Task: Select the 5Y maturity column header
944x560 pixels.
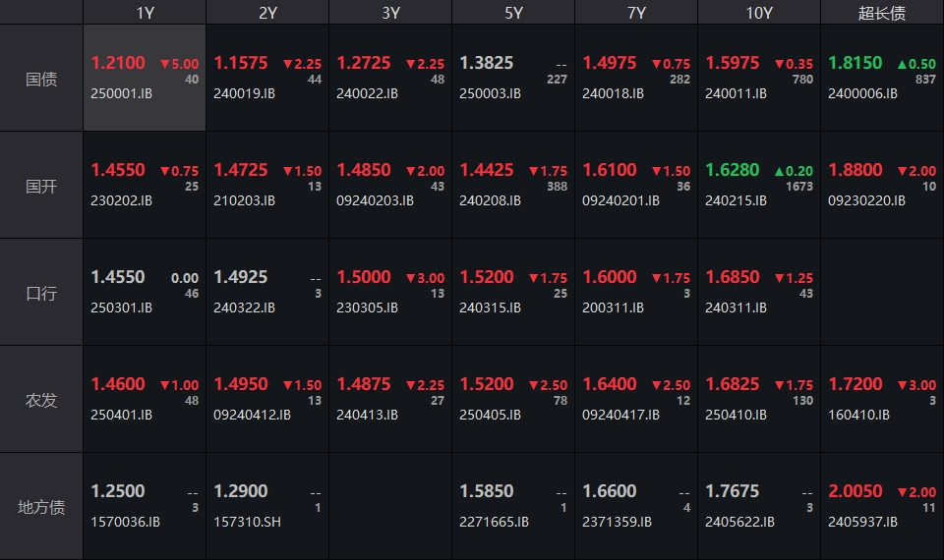Action: point(513,13)
